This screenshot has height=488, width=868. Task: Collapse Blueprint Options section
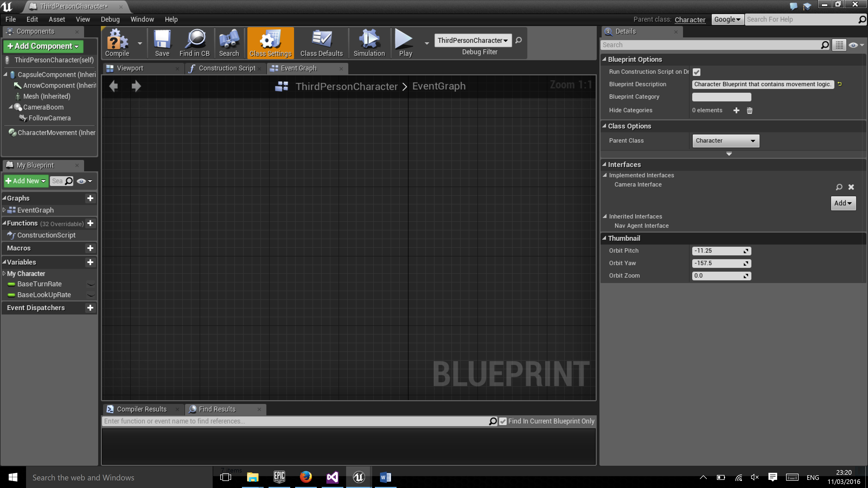click(x=604, y=59)
